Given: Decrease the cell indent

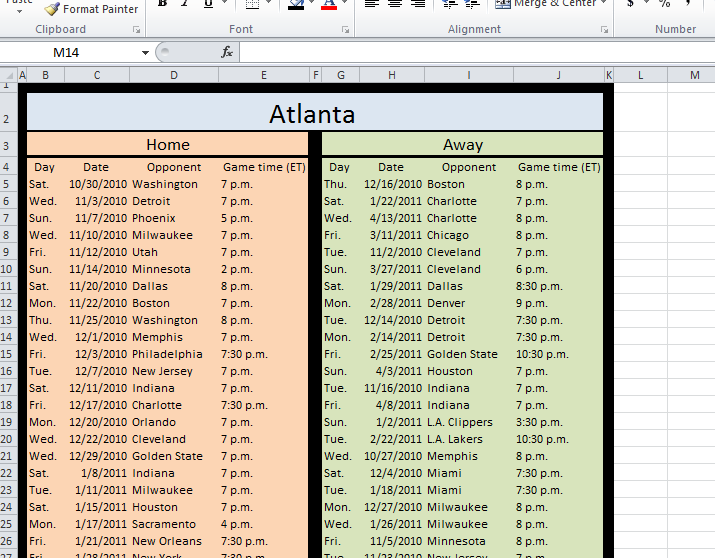Looking at the screenshot, I should (x=450, y=4).
